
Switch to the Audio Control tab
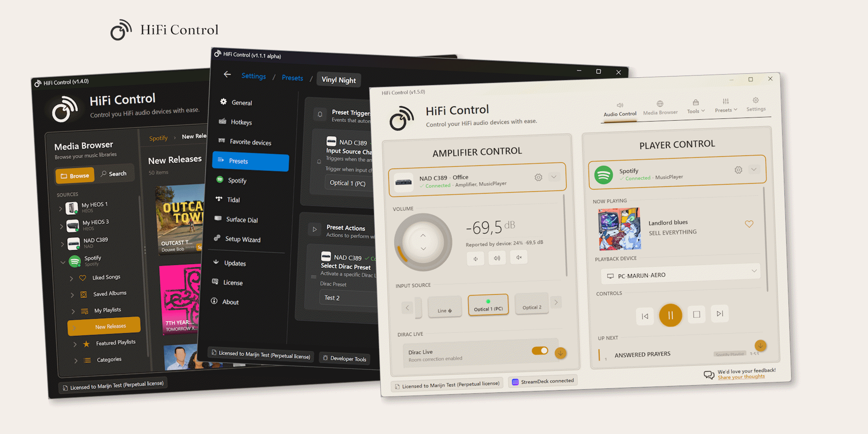click(x=620, y=110)
